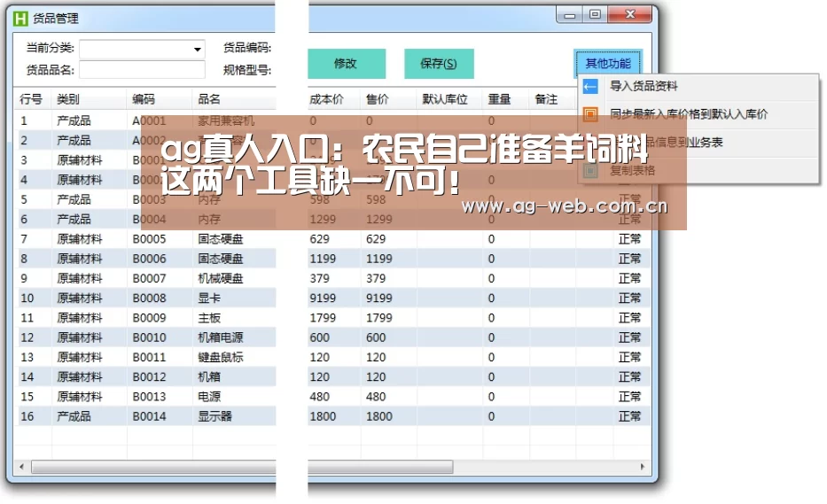Viewport: 827px width, 504px height.
Task: Click weight 0 in row 13
Action: [x=491, y=357]
